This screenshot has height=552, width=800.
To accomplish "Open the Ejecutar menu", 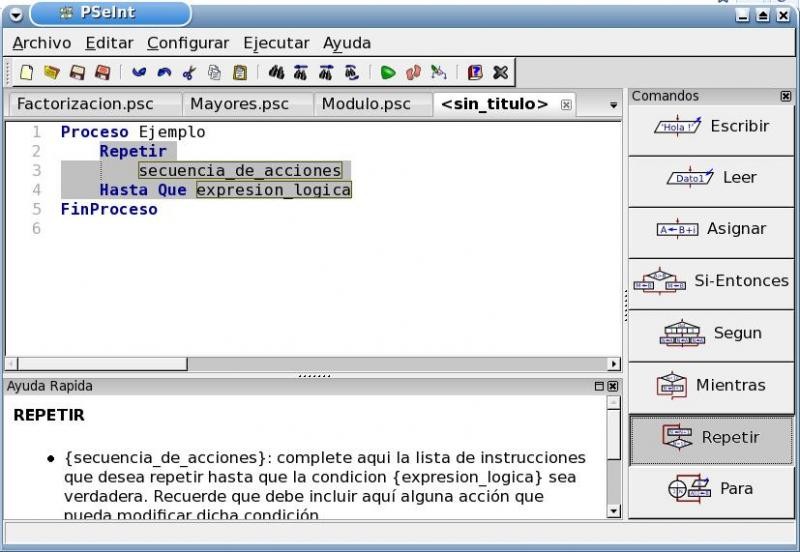I will [x=276, y=43].
